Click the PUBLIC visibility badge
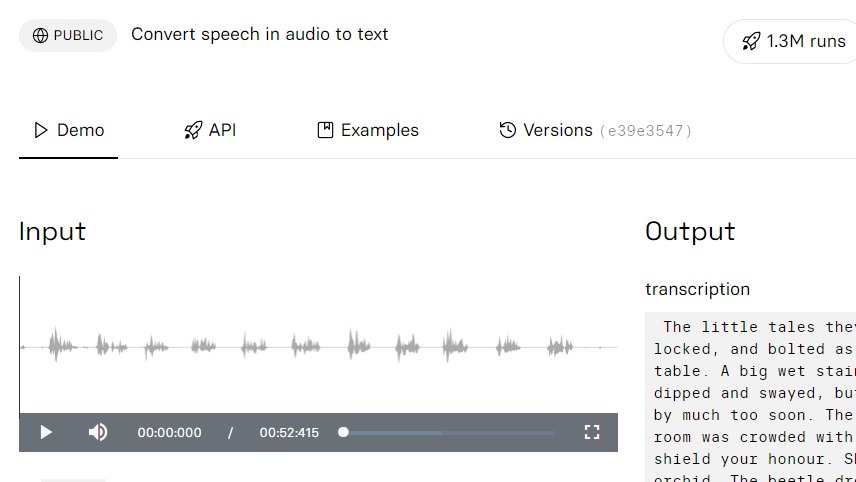Screen dimensions: 856x482 68,35
